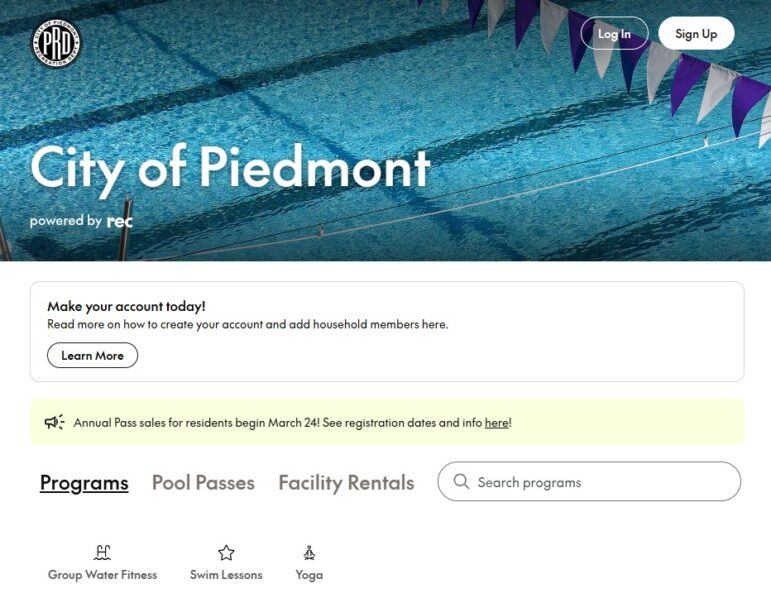The image size is (771, 598).
Task: Select the Swim Lessons star icon
Action: 226,552
